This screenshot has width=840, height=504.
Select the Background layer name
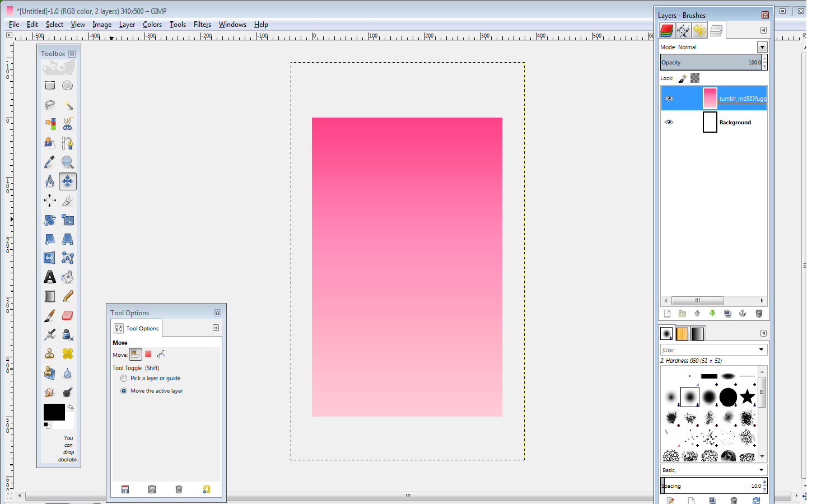(x=735, y=122)
